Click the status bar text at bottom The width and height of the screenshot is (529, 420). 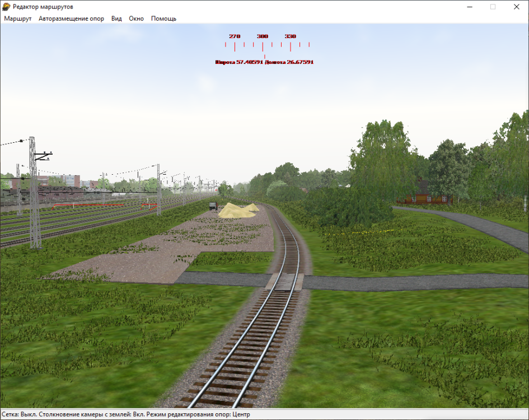coord(127,414)
